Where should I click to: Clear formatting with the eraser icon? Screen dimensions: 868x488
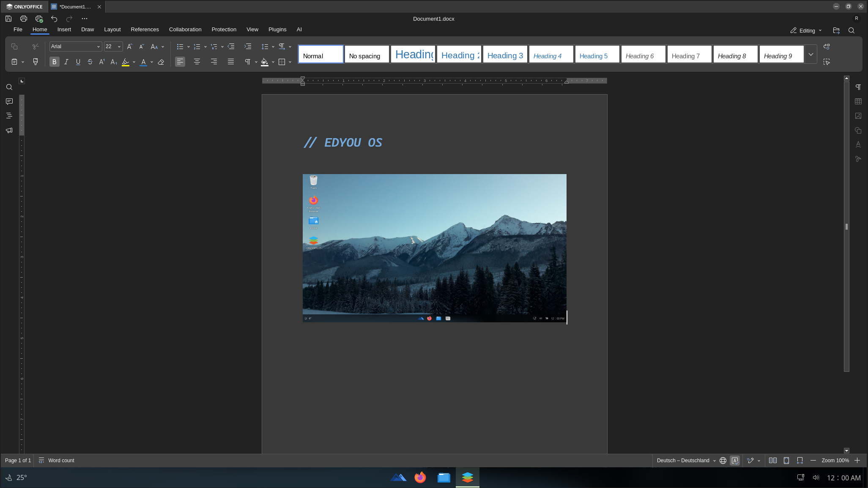[x=161, y=62]
